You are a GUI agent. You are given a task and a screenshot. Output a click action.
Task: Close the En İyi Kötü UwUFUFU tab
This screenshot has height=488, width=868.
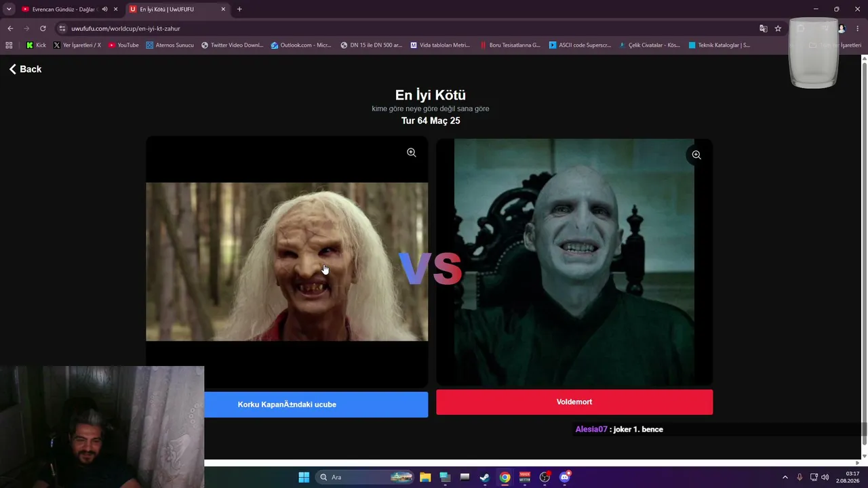click(x=223, y=9)
